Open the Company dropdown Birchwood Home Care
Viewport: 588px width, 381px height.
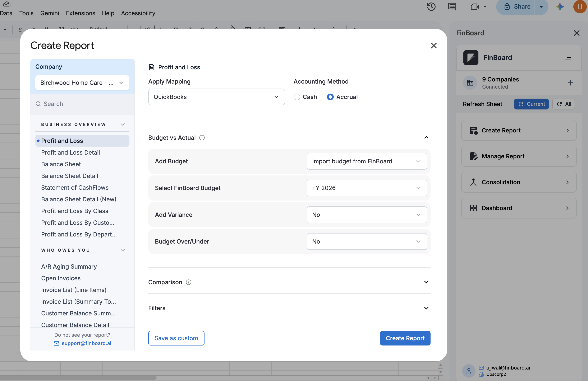82,83
